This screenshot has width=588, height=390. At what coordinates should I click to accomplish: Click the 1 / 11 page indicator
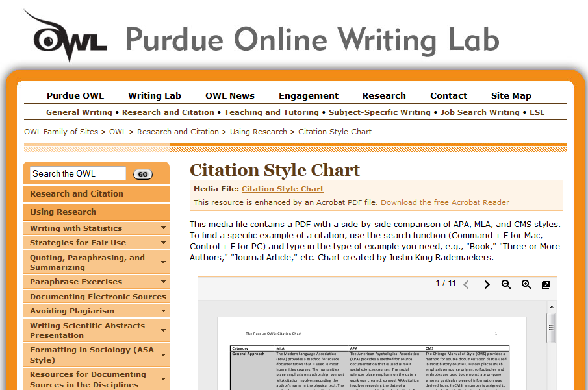(446, 283)
